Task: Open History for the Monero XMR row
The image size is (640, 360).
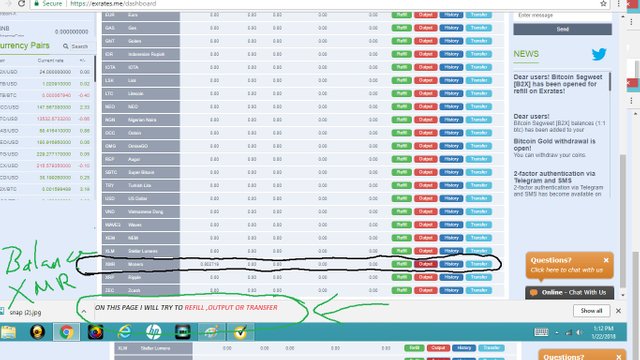Action: tap(451, 264)
